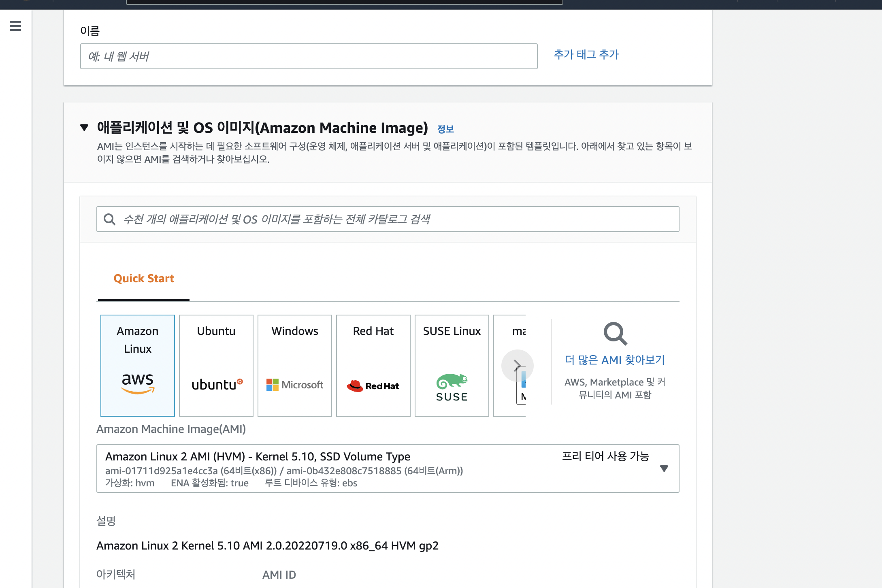The width and height of the screenshot is (882, 588).
Task: Click the next arrow to show more OS cards
Action: click(517, 366)
